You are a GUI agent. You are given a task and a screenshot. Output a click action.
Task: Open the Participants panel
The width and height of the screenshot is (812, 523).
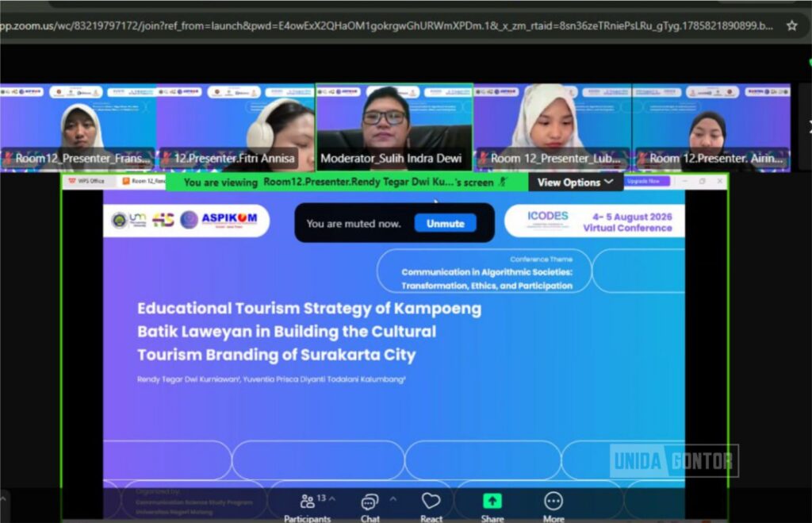(x=307, y=508)
